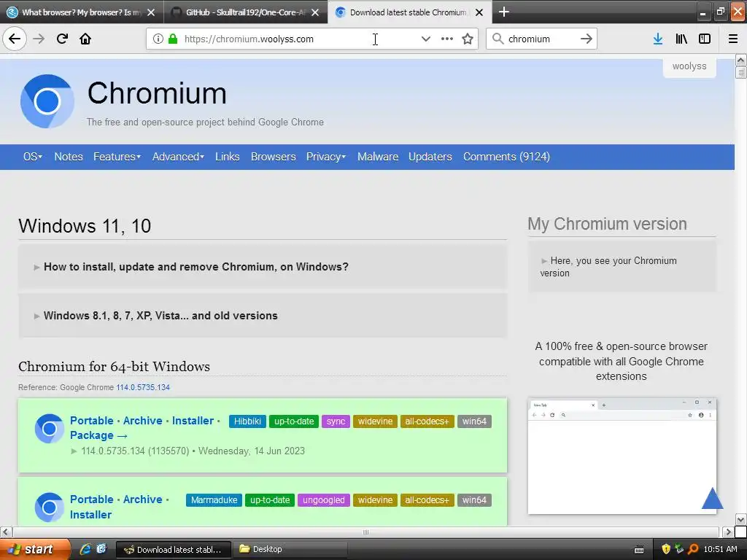747x560 pixels.
Task: Open site information icon in address bar
Action: click(158, 39)
